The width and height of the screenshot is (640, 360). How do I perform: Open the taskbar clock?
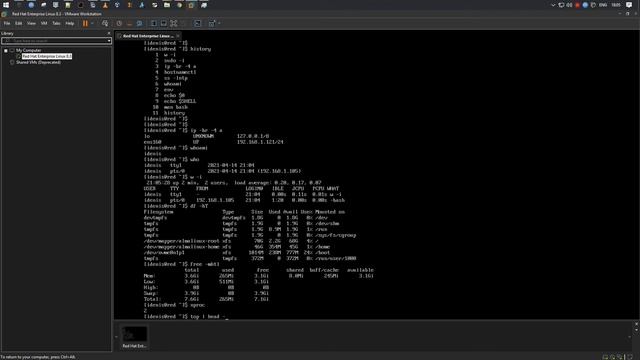616,5
